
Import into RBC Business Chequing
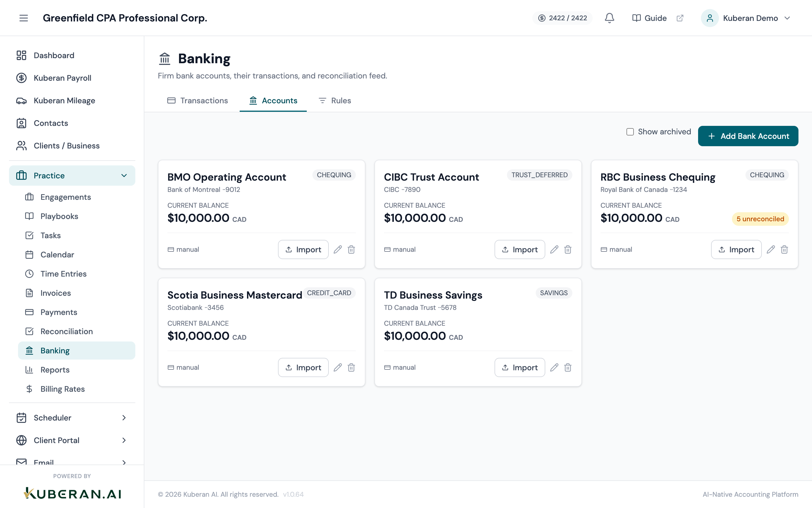736,249
